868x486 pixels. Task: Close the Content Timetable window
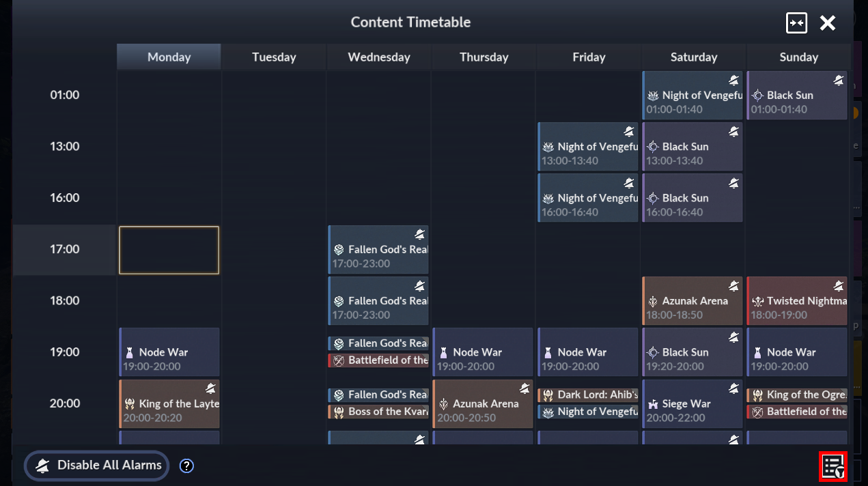coord(828,23)
